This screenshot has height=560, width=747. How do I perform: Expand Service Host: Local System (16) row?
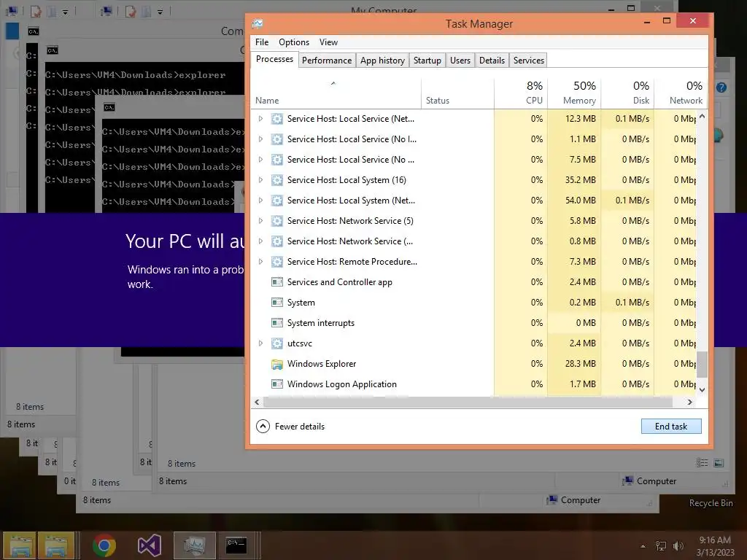tap(260, 180)
